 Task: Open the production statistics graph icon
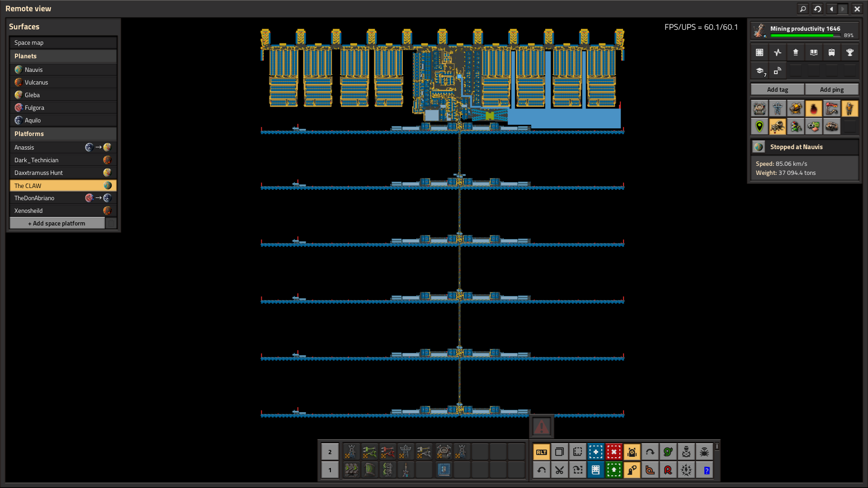click(778, 52)
